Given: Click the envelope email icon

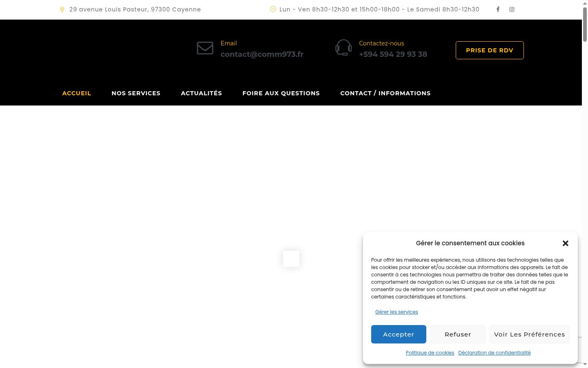Looking at the screenshot, I should pyautogui.click(x=205, y=48).
